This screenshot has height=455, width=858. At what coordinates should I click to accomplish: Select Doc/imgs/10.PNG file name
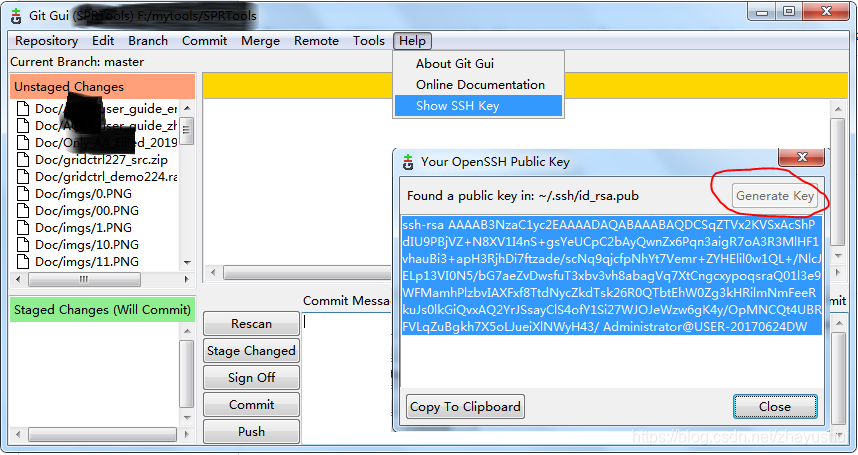tap(87, 245)
